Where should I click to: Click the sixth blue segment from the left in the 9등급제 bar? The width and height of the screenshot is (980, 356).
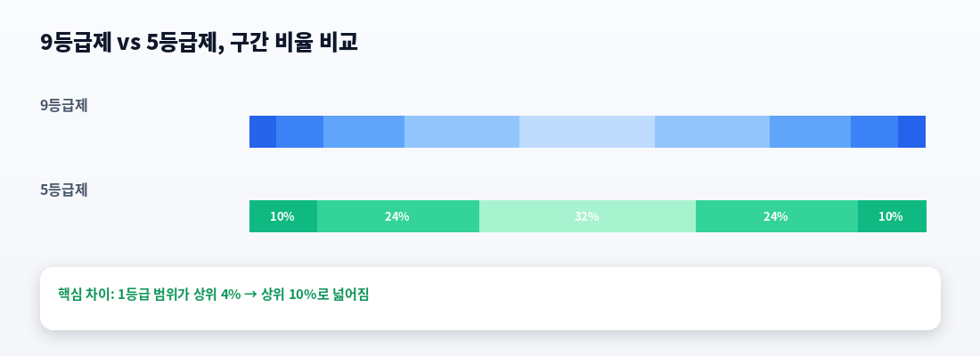click(x=712, y=132)
